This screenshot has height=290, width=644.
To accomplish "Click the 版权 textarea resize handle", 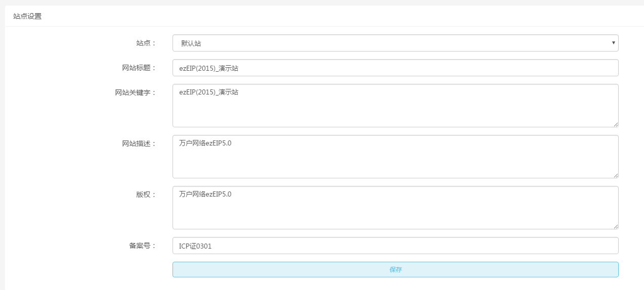I will [x=615, y=226].
